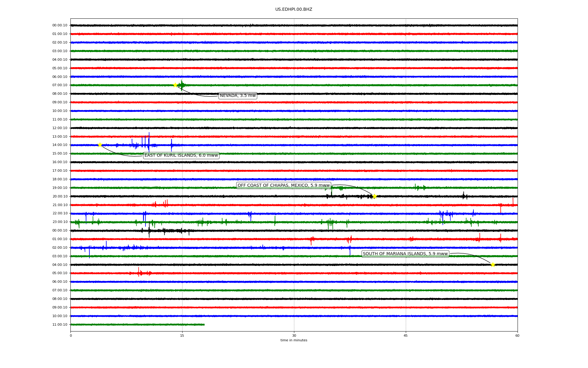Viewport: 588px width, 368px height.
Task: Select the SOUTH OF MARIANA ISLANDS, 5.9 mww label
Action: point(405,254)
